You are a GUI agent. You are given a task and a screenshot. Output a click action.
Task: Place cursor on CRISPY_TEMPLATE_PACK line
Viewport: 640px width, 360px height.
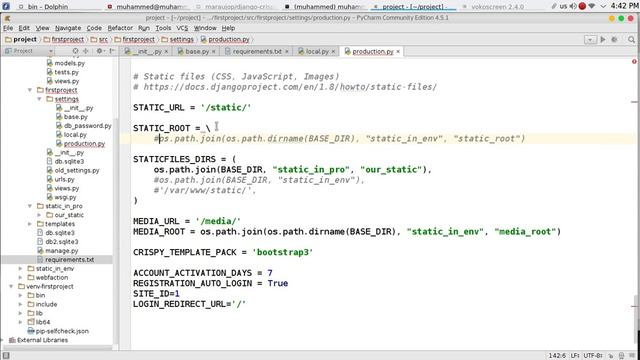tap(223, 252)
